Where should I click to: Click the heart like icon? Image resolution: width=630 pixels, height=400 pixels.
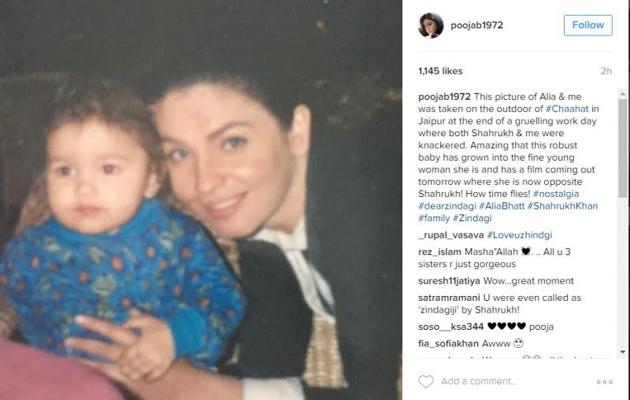[426, 381]
